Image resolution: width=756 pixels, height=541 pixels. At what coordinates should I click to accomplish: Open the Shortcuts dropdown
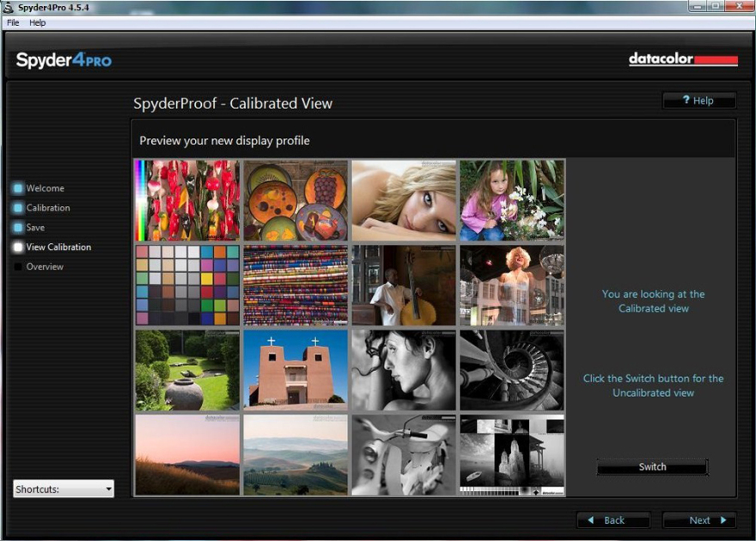pyautogui.click(x=64, y=489)
